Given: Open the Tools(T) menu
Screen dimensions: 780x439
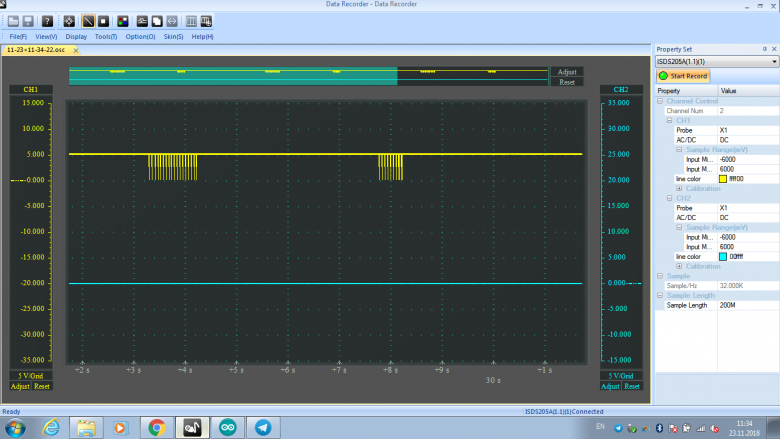Looking at the screenshot, I should (106, 37).
